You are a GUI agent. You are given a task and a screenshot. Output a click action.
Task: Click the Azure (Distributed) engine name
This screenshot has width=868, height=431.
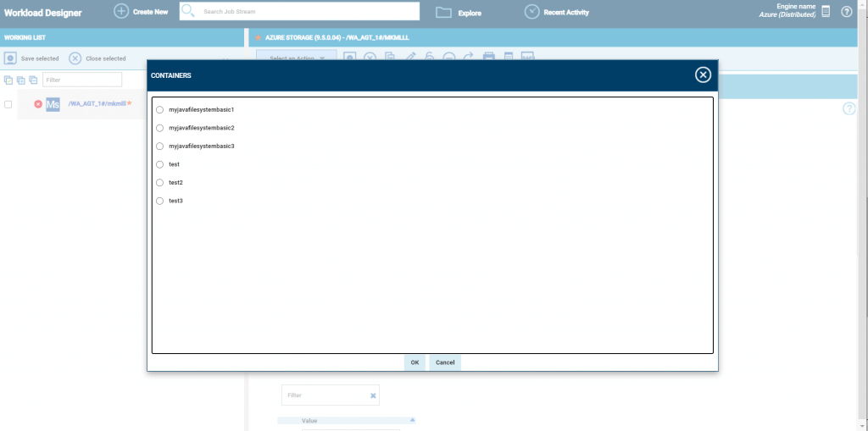pos(787,14)
